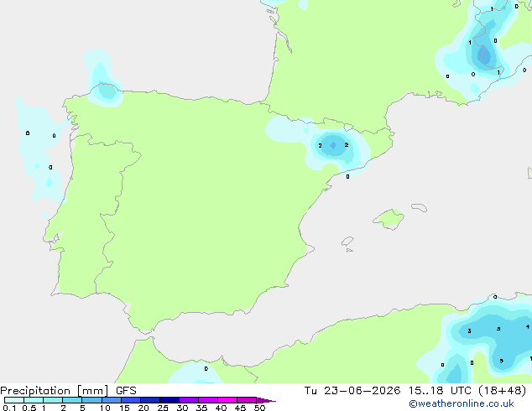Select the 5–10 mm legend color swatch
Viewport: 532px width, 411px height.
click(91, 400)
